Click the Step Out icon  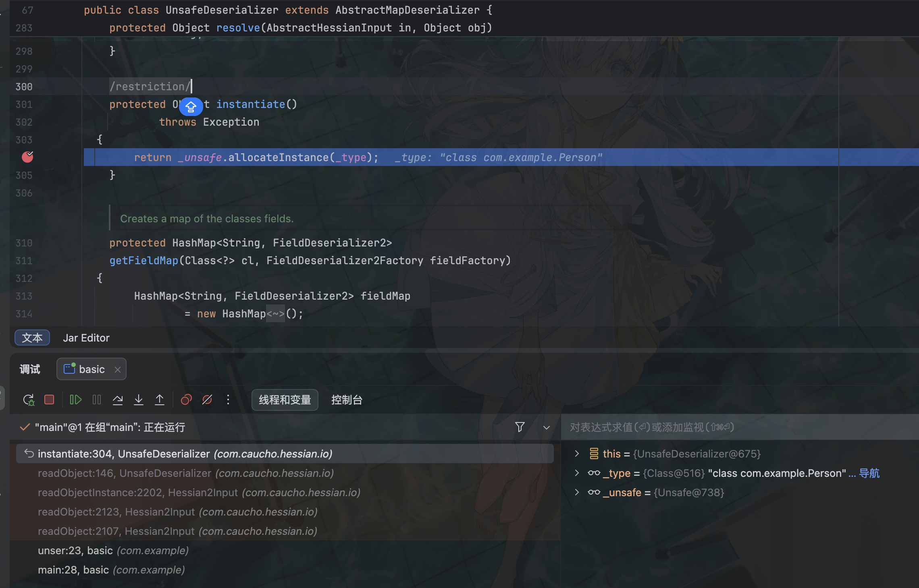[x=160, y=400]
